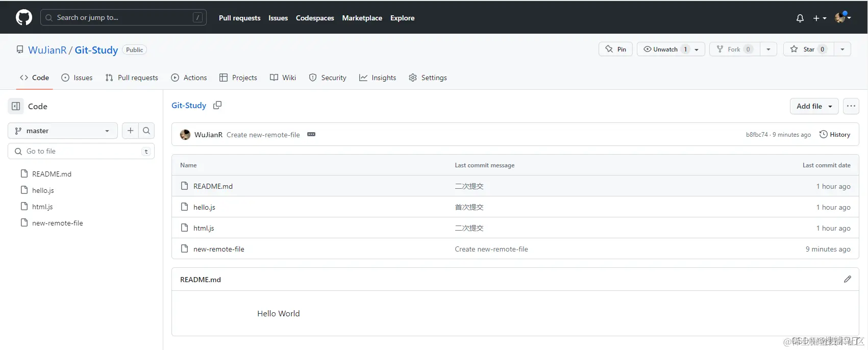Switch to the Issues tab
Image resolution: width=868 pixels, height=350 pixels.
pyautogui.click(x=77, y=78)
